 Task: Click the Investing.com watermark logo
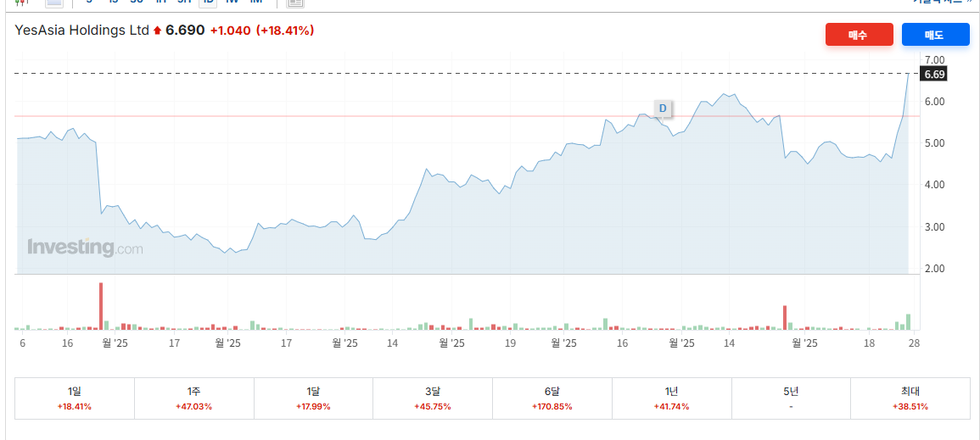click(x=85, y=248)
